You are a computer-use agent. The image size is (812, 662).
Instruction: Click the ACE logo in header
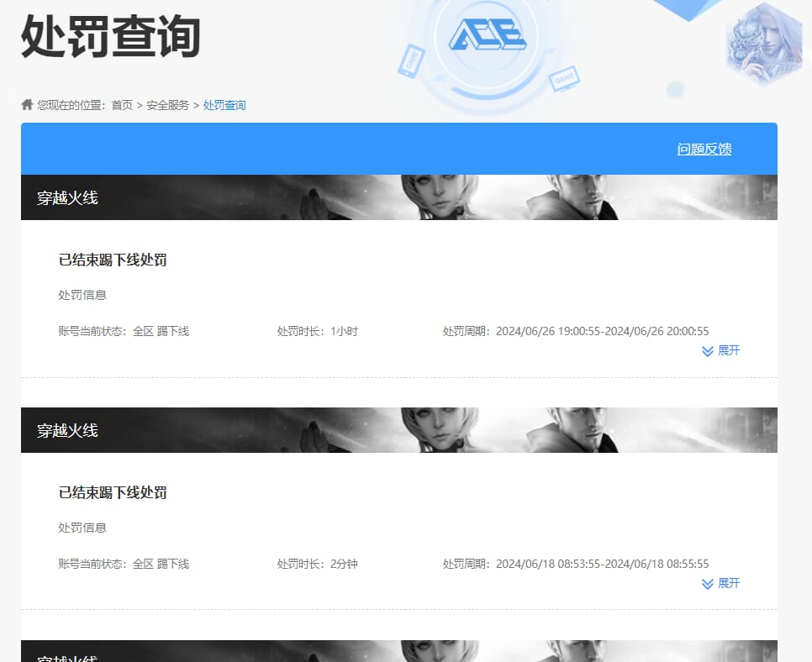(x=487, y=34)
